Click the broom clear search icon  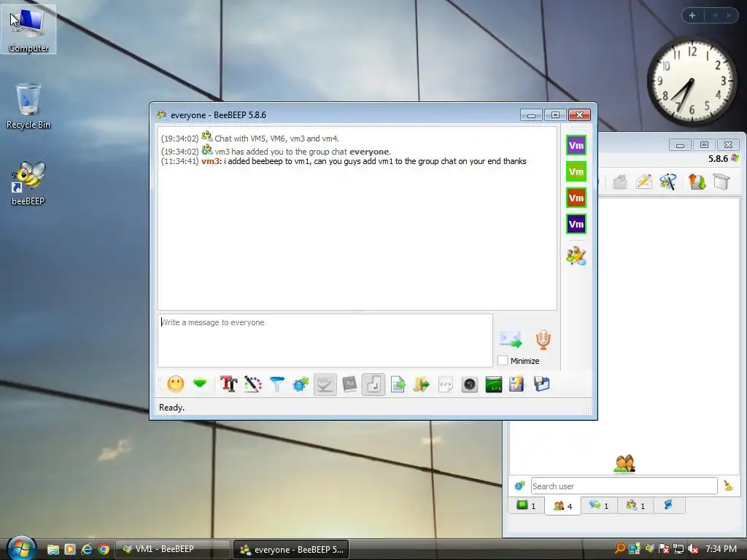coord(728,485)
